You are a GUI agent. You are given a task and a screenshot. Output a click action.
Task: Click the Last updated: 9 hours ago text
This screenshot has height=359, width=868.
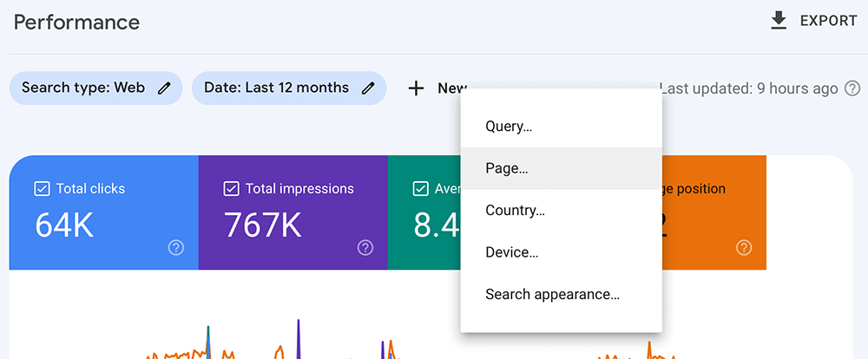point(750,88)
